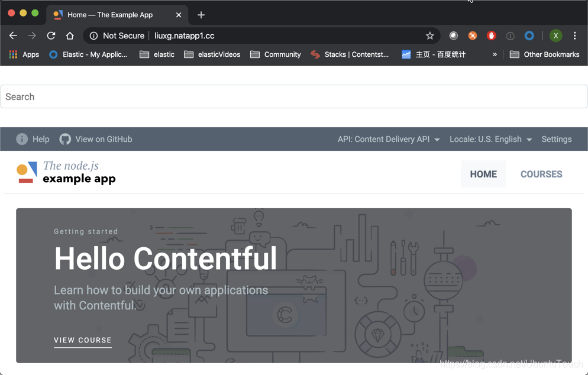Select the COURSES navigation tab

pyautogui.click(x=541, y=174)
